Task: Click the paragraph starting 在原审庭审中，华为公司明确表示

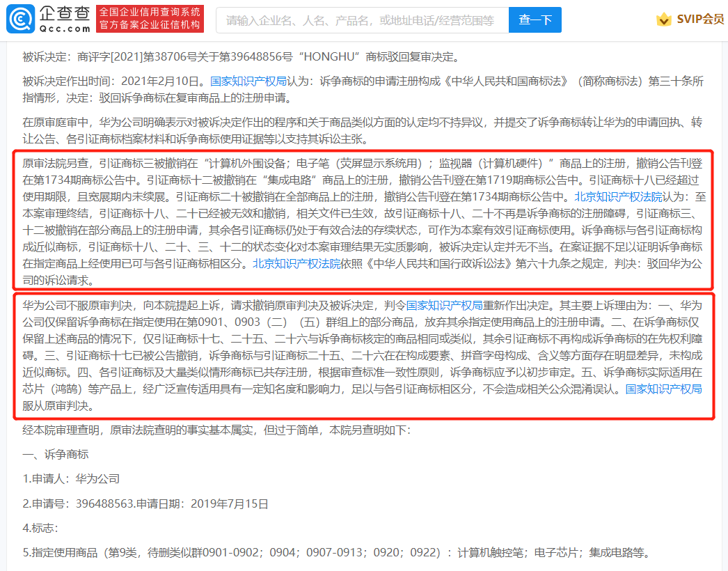Action: pos(362,130)
